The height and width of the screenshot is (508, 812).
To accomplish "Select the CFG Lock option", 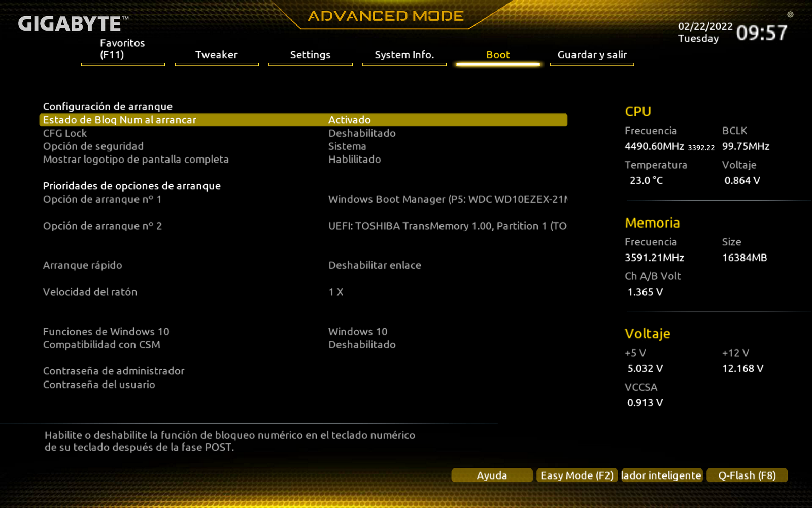I will (65, 133).
